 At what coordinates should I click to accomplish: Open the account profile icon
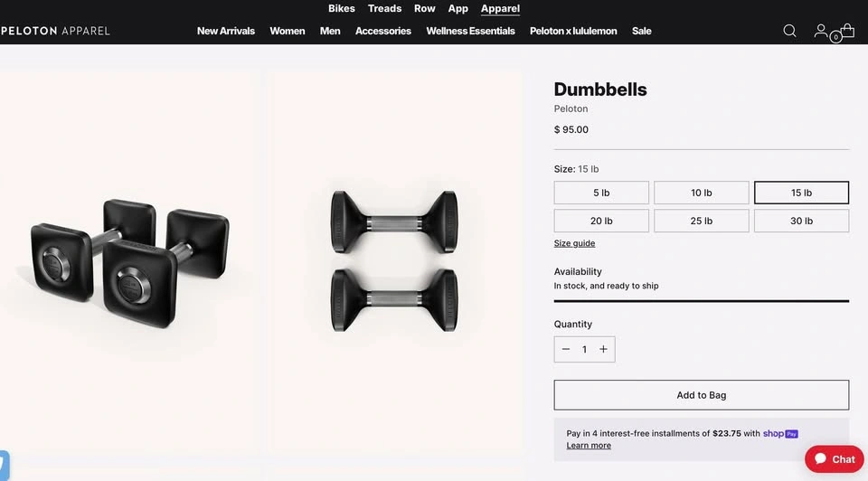coord(820,31)
